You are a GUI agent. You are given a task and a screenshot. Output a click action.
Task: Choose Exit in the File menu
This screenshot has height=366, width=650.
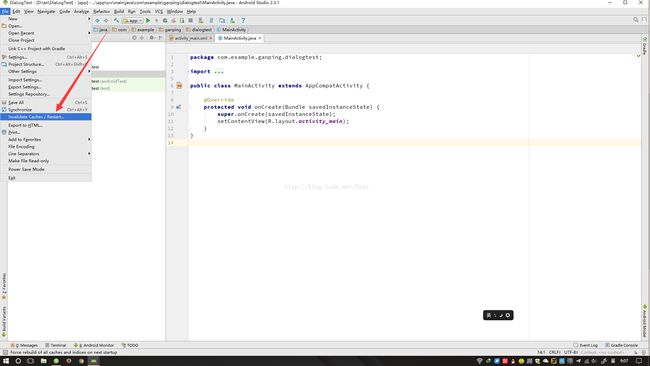click(x=46, y=178)
